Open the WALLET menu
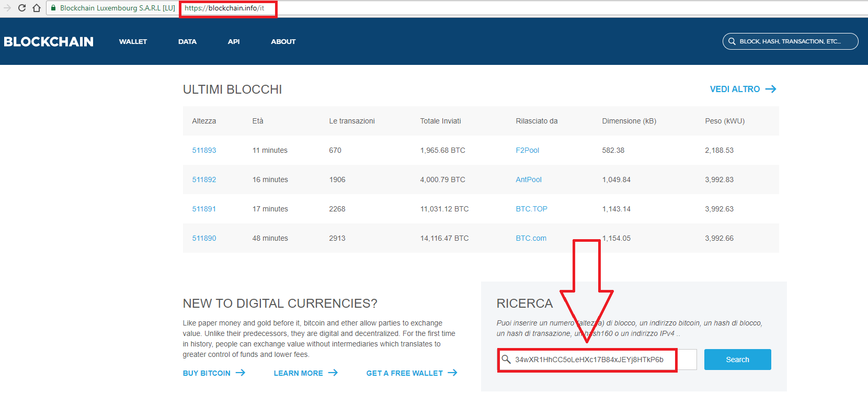 [x=133, y=41]
